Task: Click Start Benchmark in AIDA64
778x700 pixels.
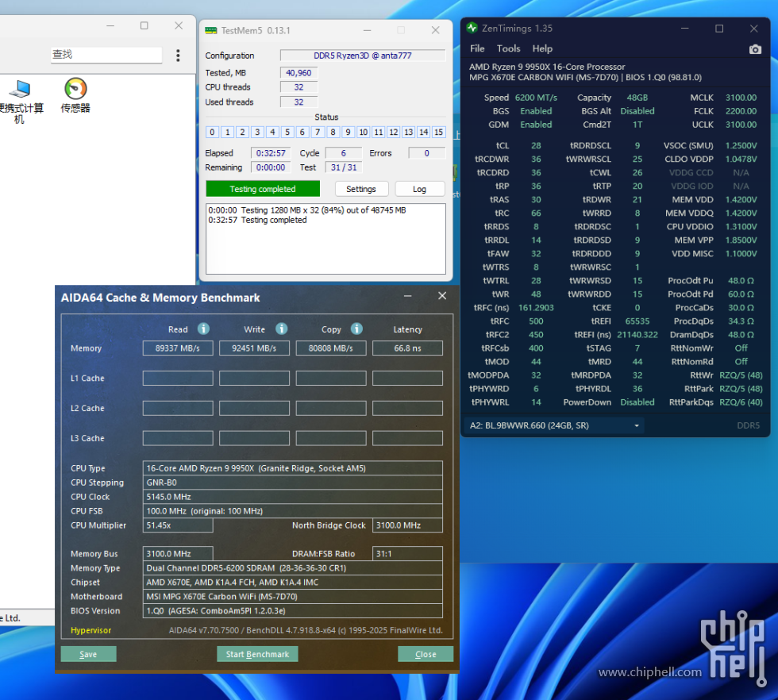Action: click(257, 654)
